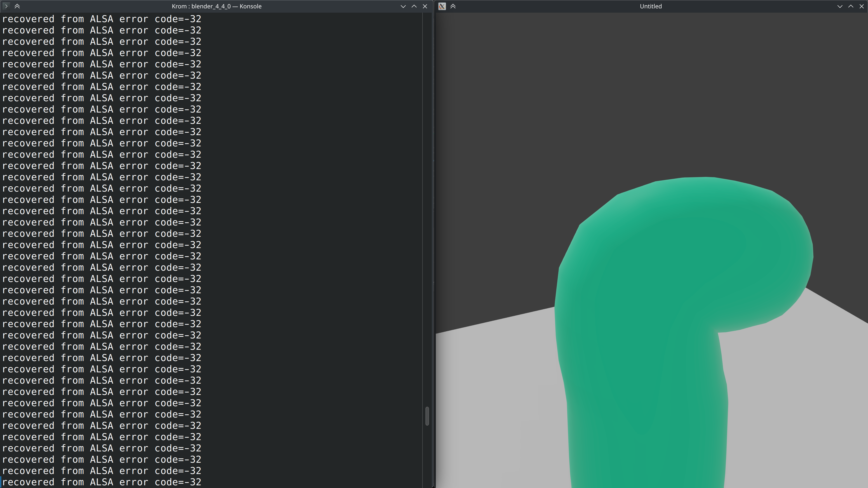Minimize the Untitled render window

click(840, 6)
